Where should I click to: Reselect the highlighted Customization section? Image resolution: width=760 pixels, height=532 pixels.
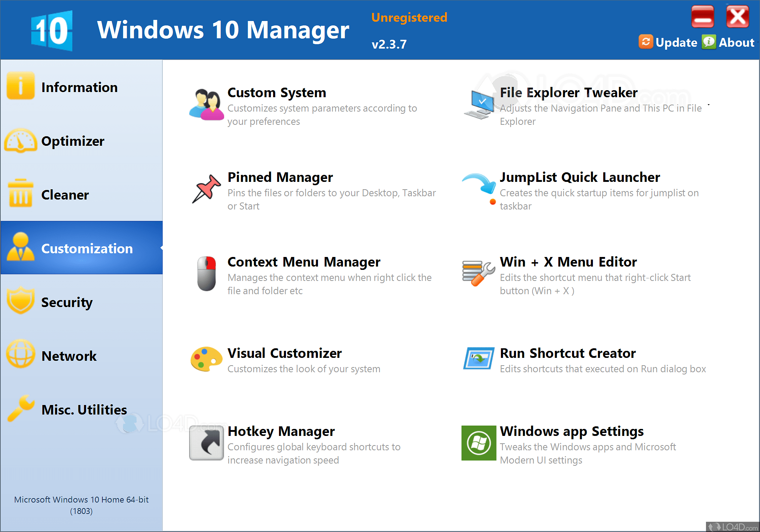[x=87, y=248]
